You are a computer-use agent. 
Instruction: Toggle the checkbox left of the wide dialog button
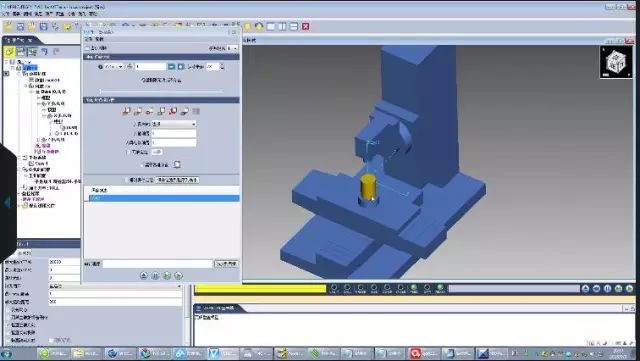tap(127, 180)
